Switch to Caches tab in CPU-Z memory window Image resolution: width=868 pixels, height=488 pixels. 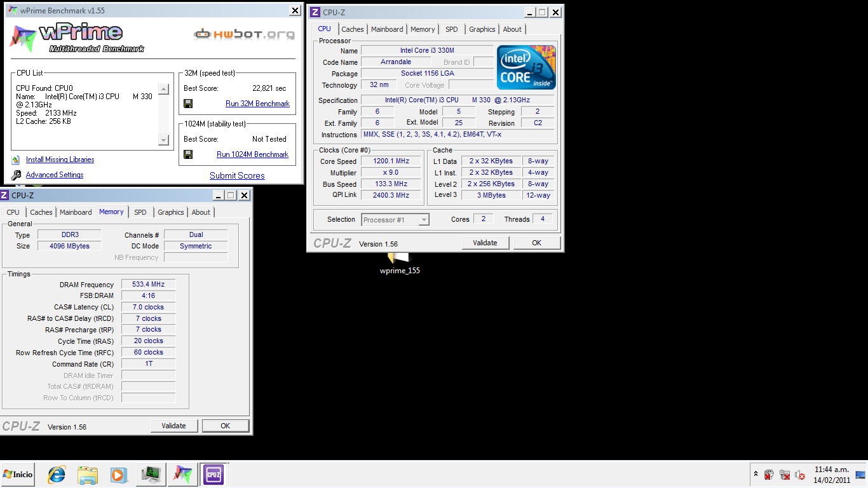point(41,212)
